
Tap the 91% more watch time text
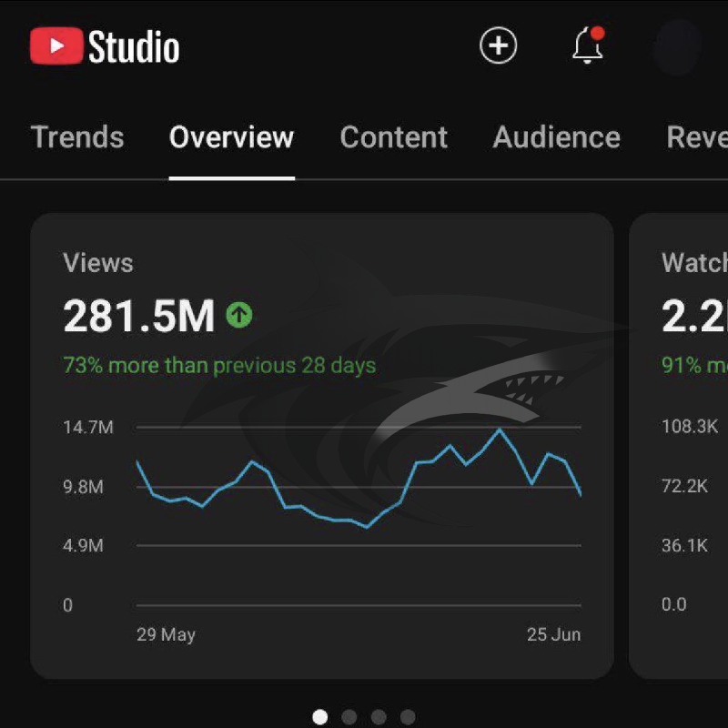pyautogui.click(x=694, y=366)
